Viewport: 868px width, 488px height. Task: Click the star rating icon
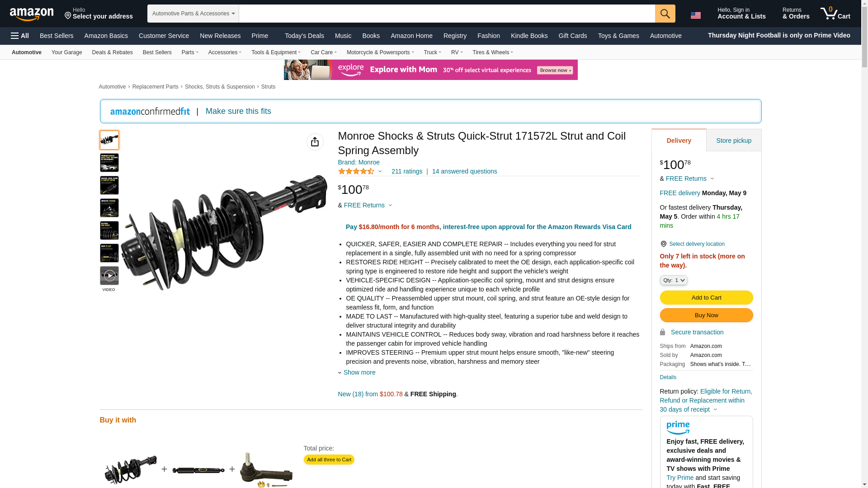pos(356,171)
